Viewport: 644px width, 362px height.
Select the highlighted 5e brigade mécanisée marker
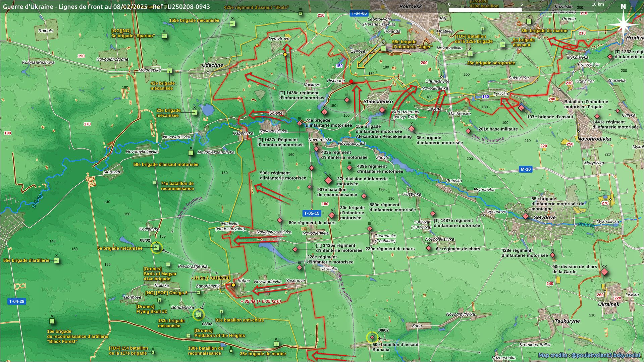tap(156, 248)
